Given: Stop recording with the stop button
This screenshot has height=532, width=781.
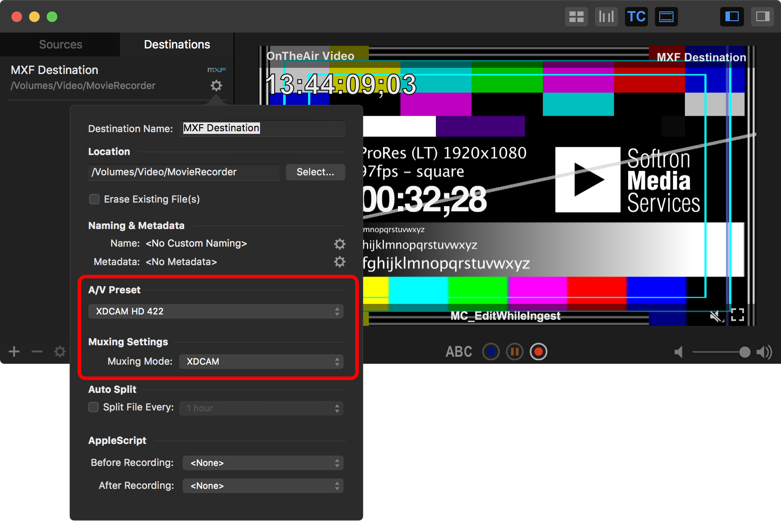Looking at the screenshot, I should [x=491, y=351].
